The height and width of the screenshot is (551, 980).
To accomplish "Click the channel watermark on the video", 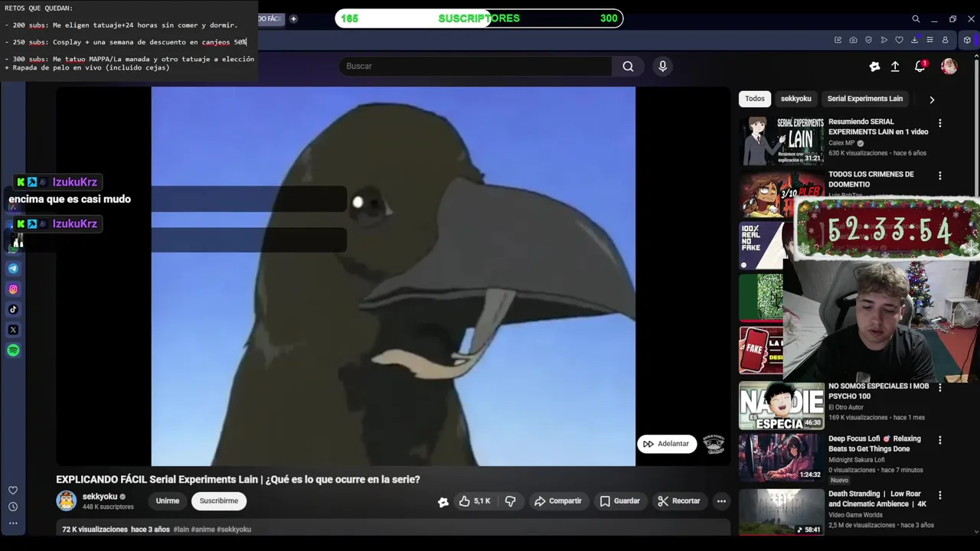I will coord(714,444).
